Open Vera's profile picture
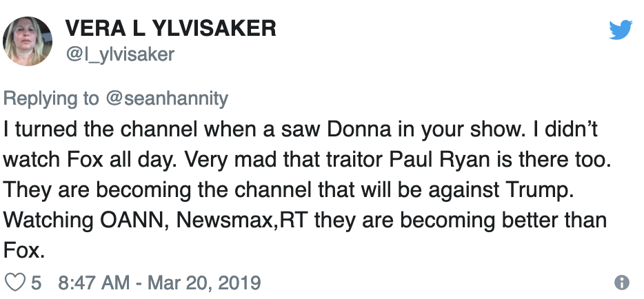 29,40
